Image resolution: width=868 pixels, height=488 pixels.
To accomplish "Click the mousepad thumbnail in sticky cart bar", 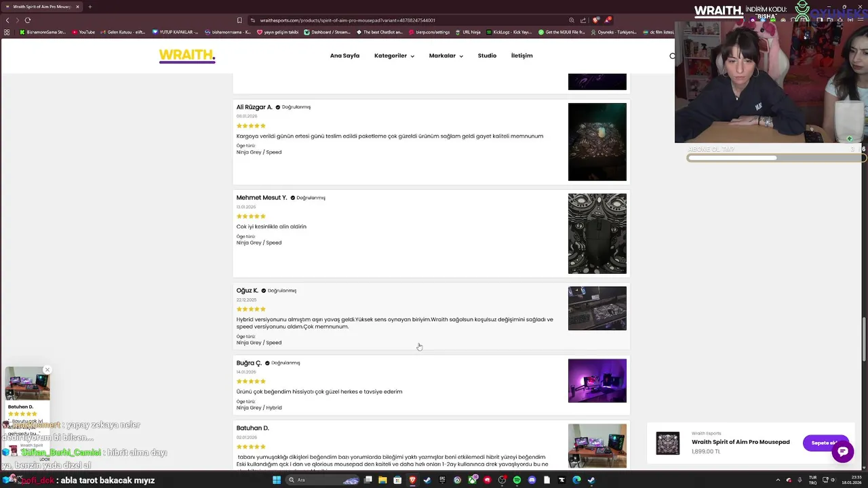I will [x=668, y=443].
